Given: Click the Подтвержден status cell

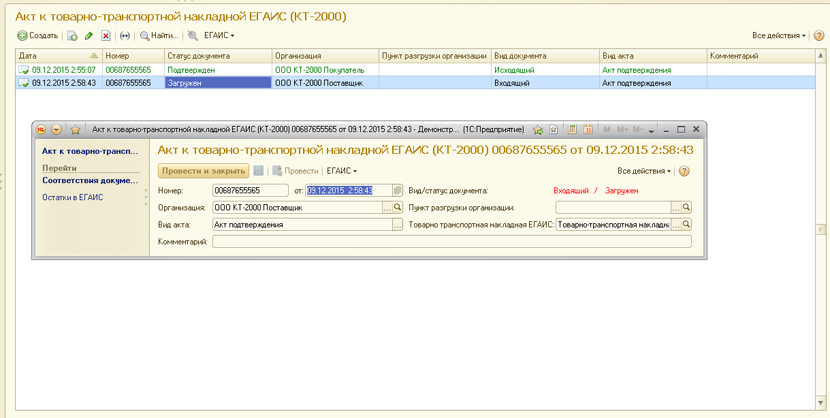Looking at the screenshot, I should tap(218, 70).
